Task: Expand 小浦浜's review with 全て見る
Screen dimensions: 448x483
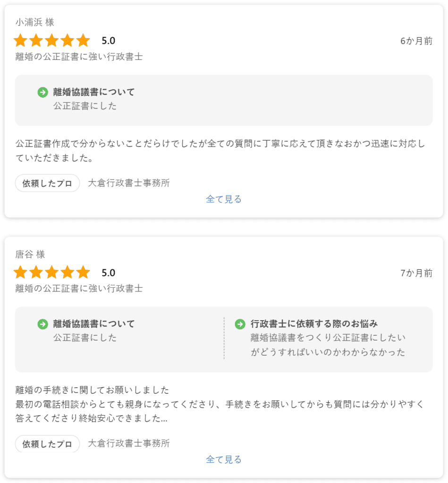Action: click(224, 199)
